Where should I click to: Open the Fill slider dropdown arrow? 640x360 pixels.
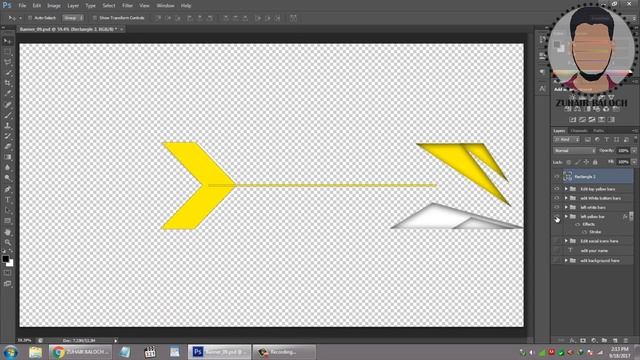[x=634, y=162]
